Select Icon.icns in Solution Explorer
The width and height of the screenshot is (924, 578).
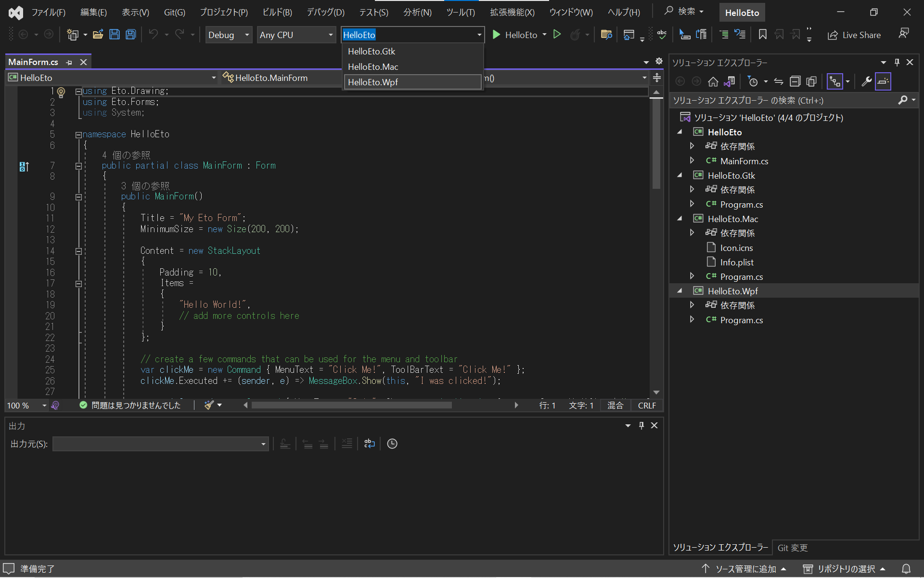[x=736, y=248]
